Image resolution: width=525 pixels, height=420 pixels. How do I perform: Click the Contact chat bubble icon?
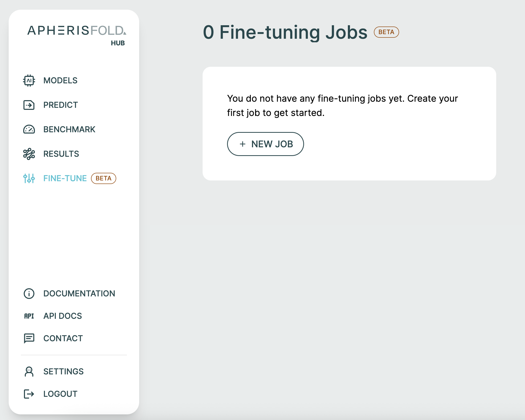click(29, 338)
